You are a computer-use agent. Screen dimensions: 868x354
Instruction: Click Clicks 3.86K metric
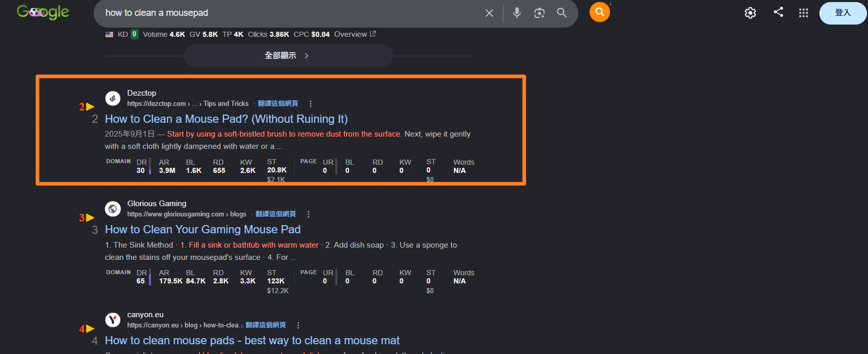269,34
